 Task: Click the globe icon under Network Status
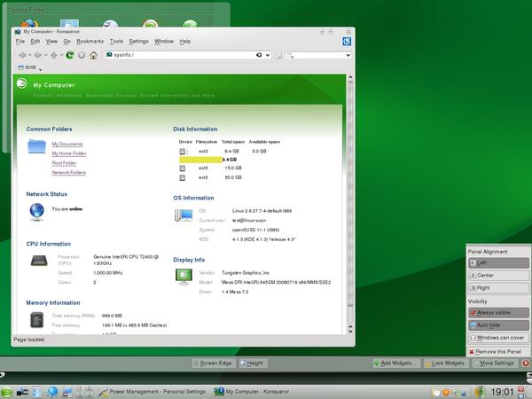(36, 211)
